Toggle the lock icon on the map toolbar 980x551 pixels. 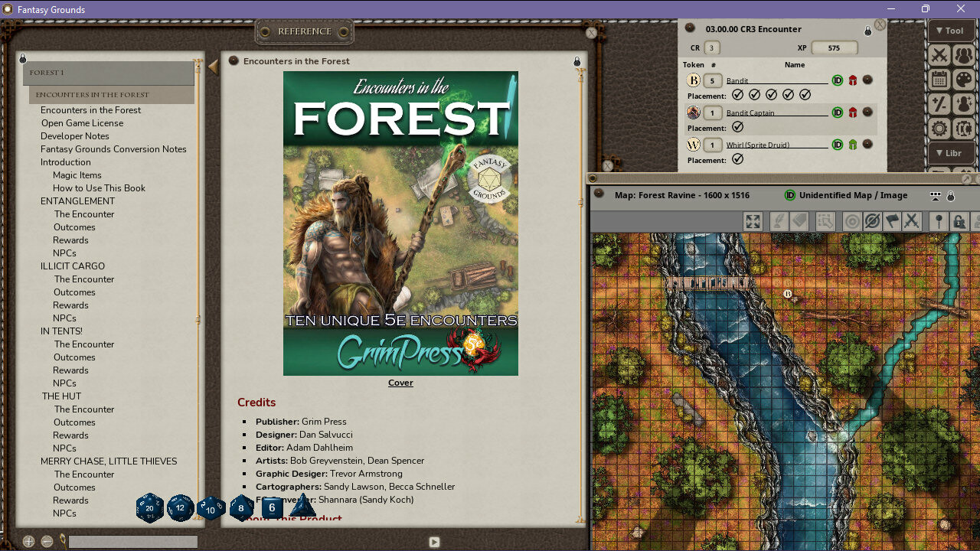[959, 221]
